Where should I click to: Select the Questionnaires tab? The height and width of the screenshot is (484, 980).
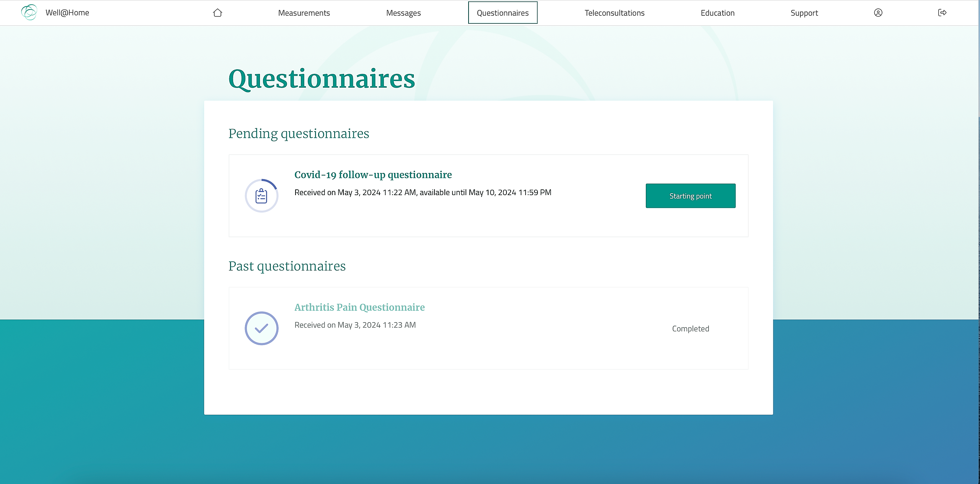503,13
